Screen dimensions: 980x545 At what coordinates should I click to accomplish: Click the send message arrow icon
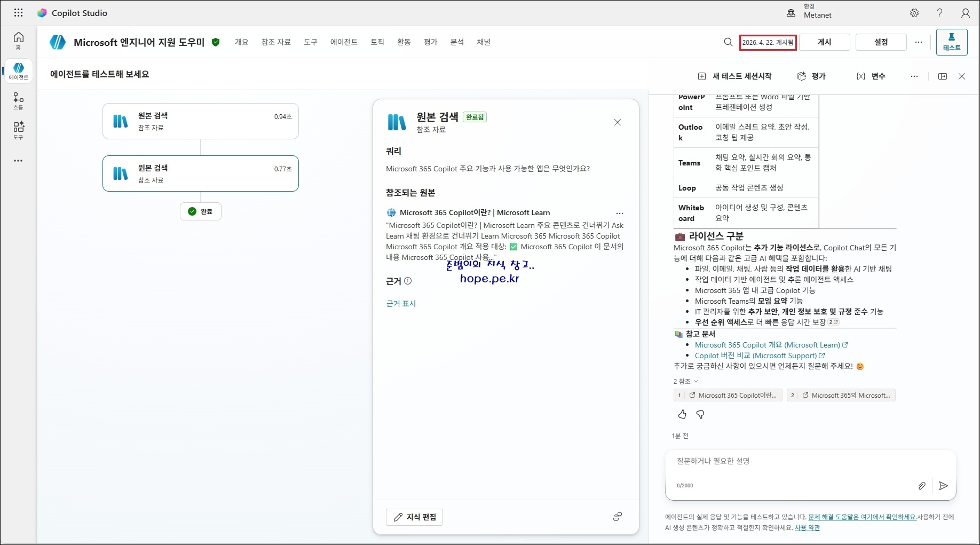tap(944, 486)
